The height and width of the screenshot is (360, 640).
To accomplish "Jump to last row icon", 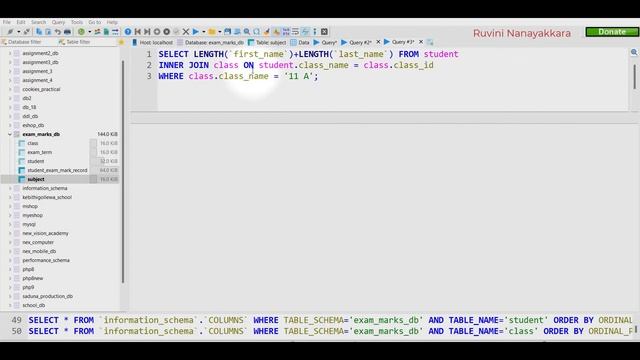I will coord(147,31).
